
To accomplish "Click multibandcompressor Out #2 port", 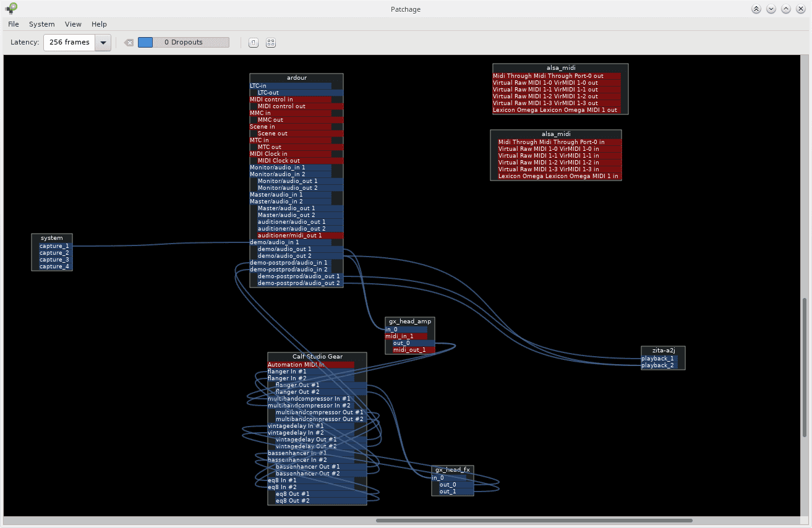I will pyautogui.click(x=321, y=419).
